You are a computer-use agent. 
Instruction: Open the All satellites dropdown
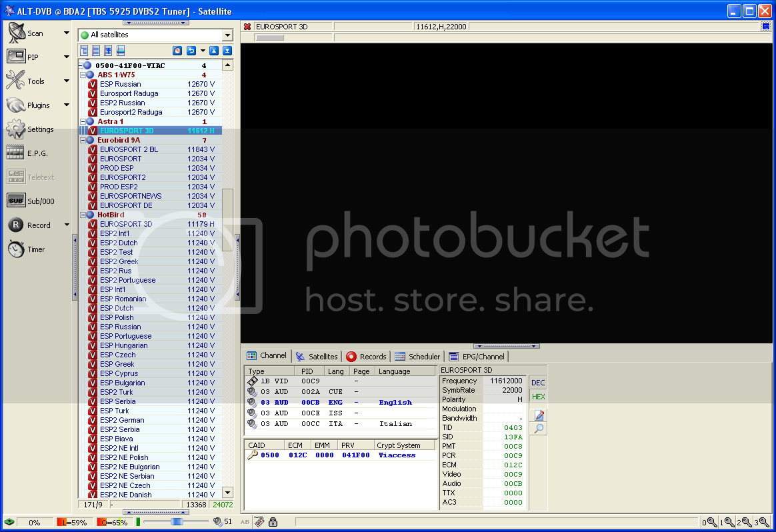227,35
